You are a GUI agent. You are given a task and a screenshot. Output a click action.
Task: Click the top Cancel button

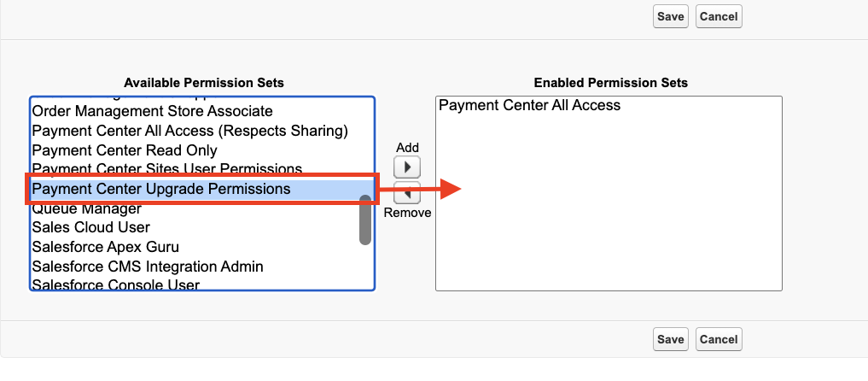coord(718,15)
